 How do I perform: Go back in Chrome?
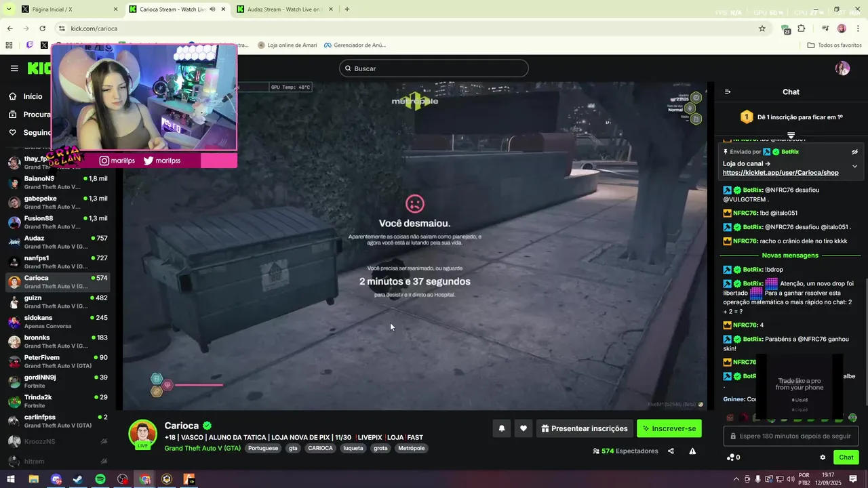click(9, 28)
